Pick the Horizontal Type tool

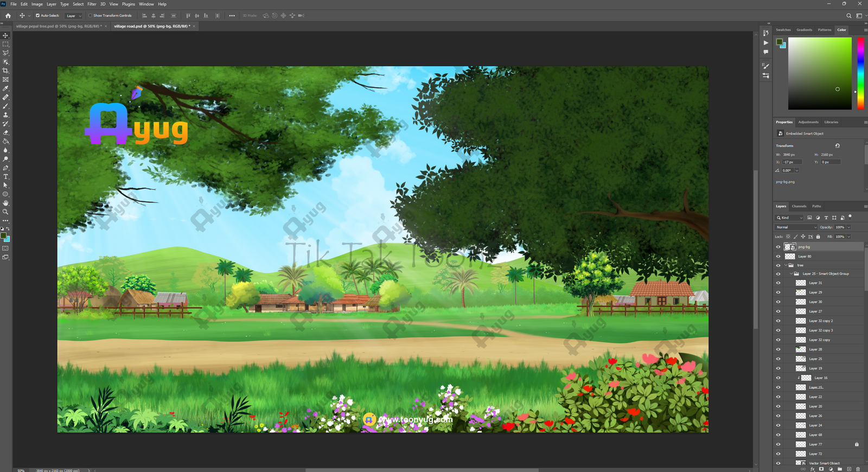(5, 177)
